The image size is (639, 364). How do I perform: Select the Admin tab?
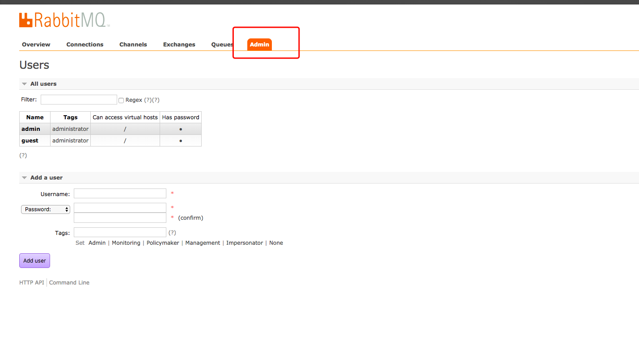pos(260,45)
